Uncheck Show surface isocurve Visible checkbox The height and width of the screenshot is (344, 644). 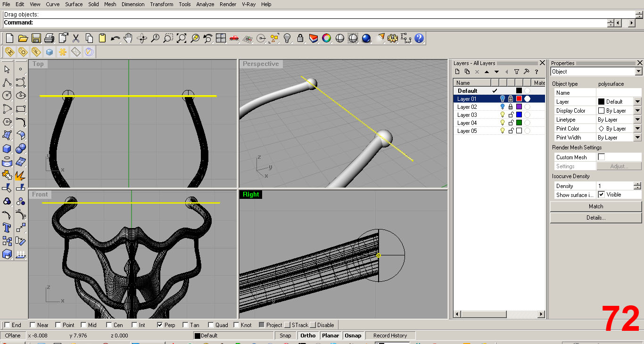[x=601, y=195]
